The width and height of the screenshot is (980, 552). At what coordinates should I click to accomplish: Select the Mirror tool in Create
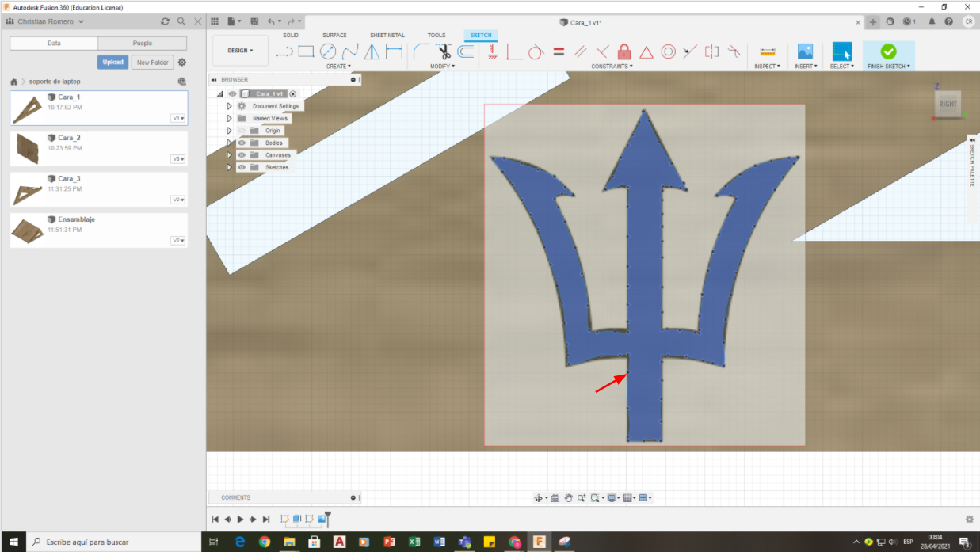click(372, 52)
